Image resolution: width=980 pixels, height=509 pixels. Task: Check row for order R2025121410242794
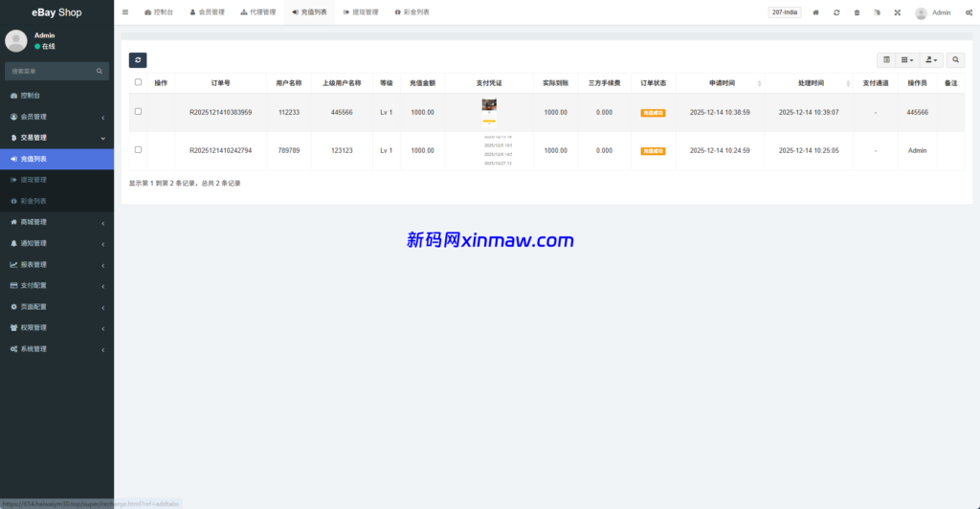[138, 150]
